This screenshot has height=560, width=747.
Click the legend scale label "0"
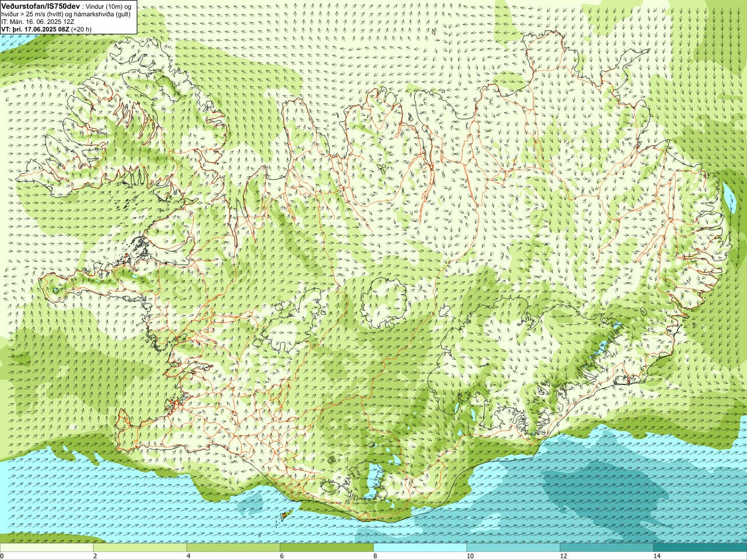coord(2,556)
